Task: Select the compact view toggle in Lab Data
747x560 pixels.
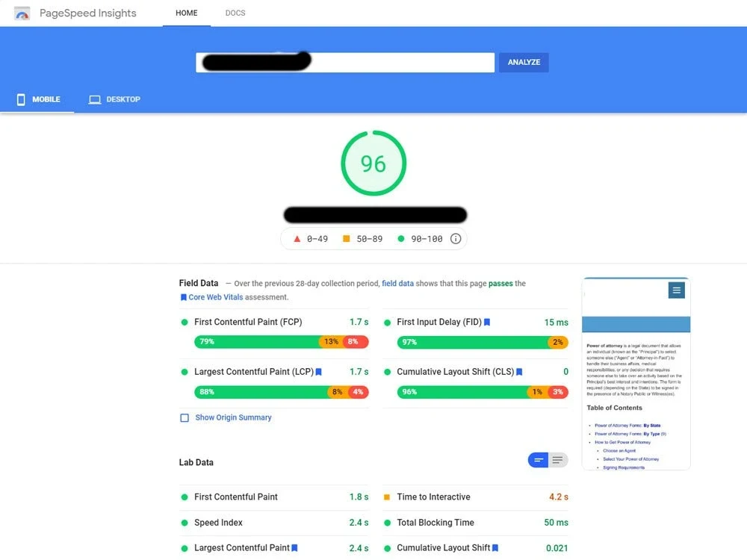Action: [x=539, y=460]
